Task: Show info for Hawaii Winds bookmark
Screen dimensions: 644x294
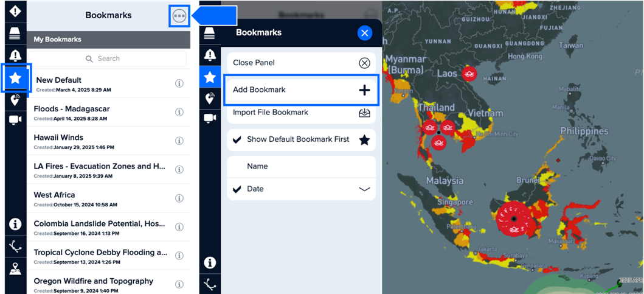Action: 179,141
